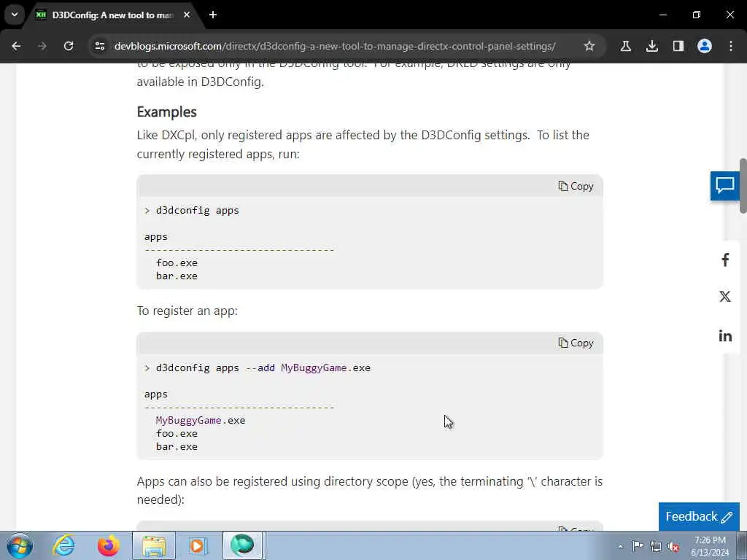
Task: Reload the current page
Action: (x=69, y=46)
